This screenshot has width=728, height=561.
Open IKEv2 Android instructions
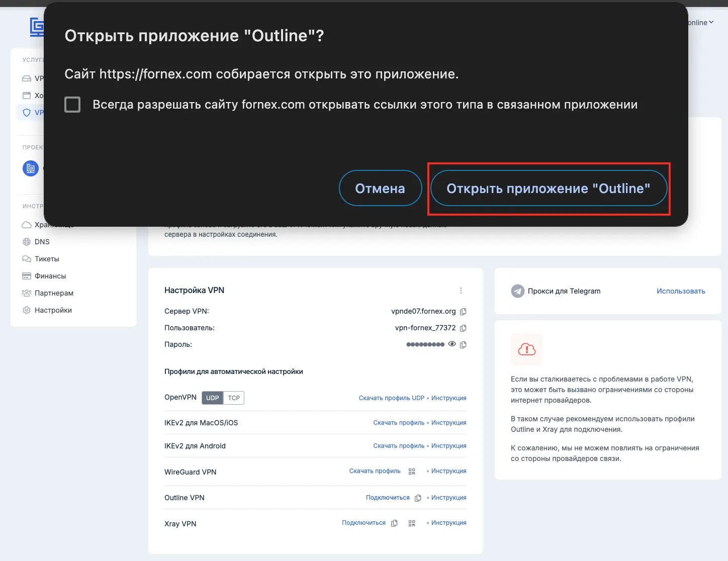pyautogui.click(x=449, y=446)
